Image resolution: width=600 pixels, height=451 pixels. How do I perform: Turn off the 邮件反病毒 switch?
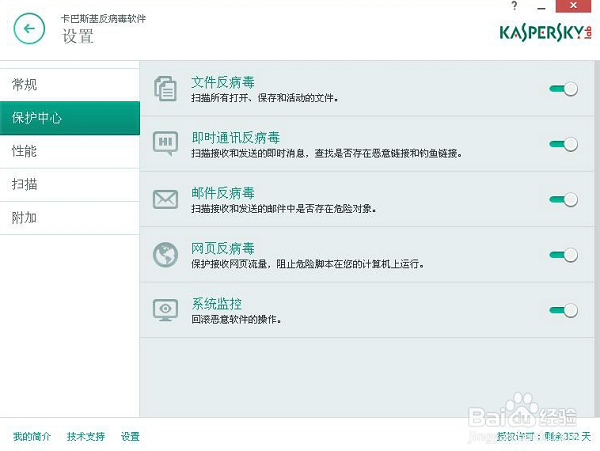click(x=563, y=199)
